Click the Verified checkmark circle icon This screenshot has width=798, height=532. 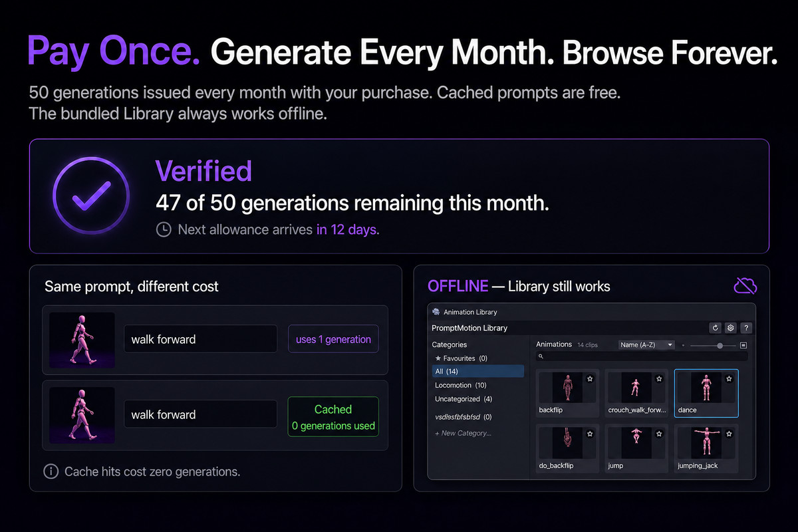pos(91,194)
